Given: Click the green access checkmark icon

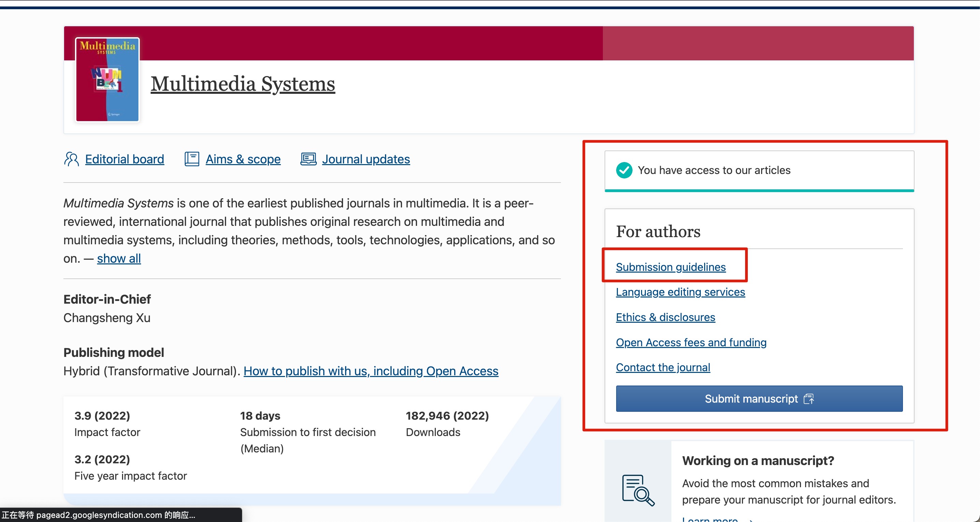Looking at the screenshot, I should pyautogui.click(x=624, y=170).
